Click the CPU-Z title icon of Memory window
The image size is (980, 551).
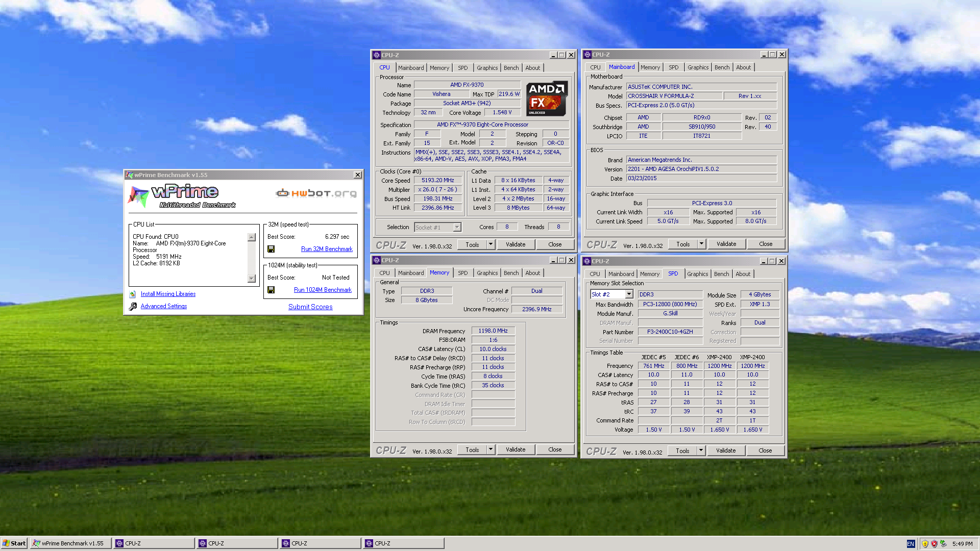click(x=377, y=260)
